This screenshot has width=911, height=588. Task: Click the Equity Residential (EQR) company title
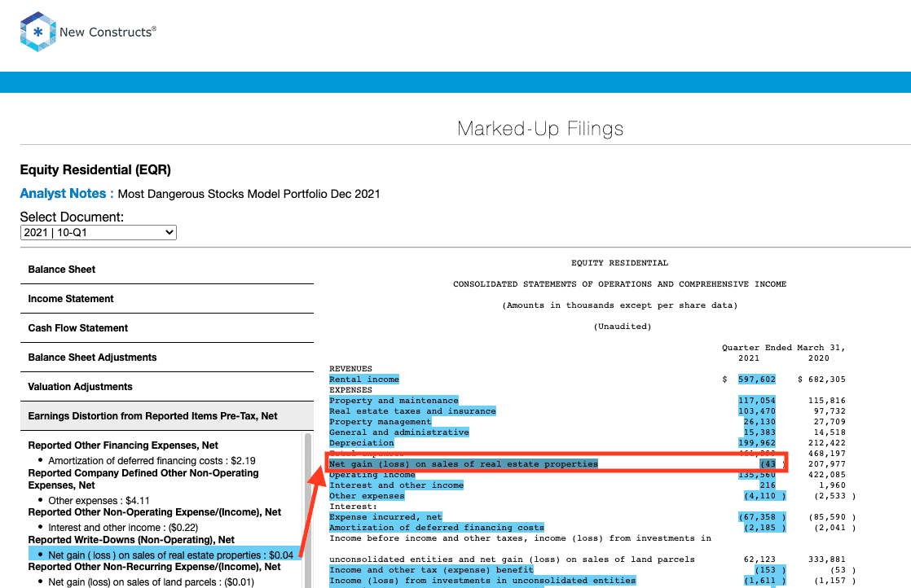[x=95, y=170]
